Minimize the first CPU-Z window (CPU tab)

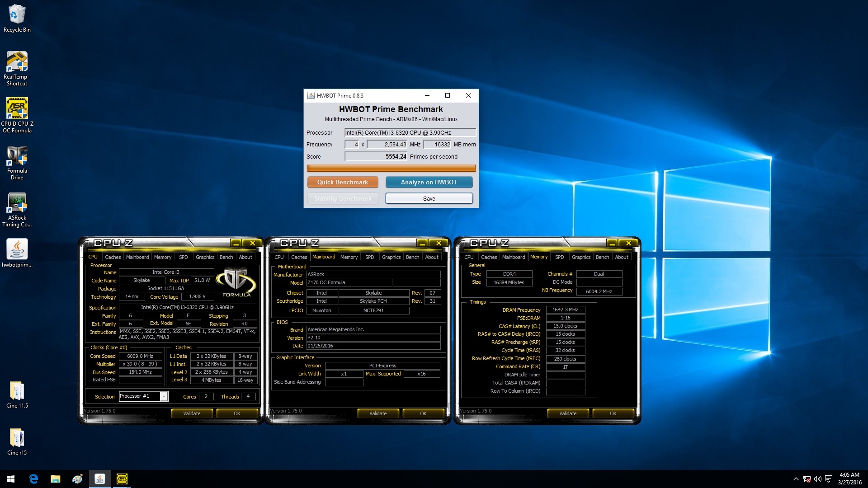(x=236, y=243)
